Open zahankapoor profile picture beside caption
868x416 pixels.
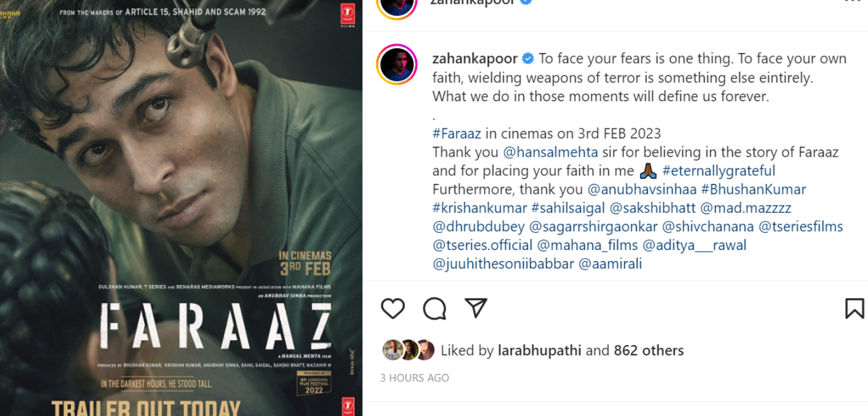(397, 64)
